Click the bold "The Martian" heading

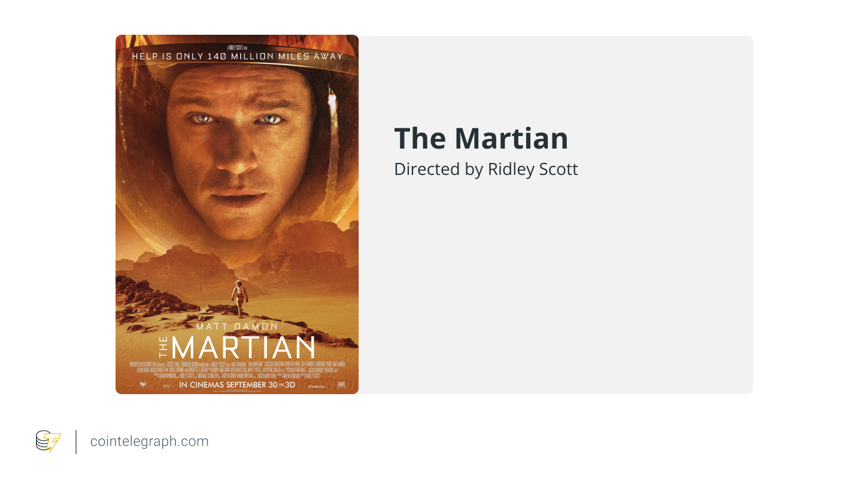pos(481,138)
